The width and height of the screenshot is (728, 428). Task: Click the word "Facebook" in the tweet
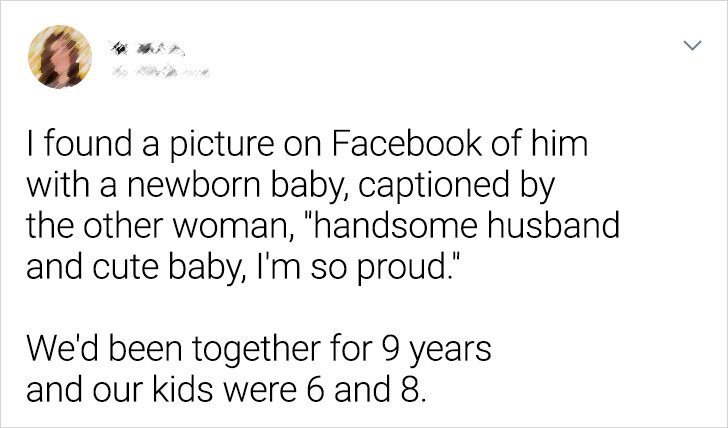(x=407, y=144)
